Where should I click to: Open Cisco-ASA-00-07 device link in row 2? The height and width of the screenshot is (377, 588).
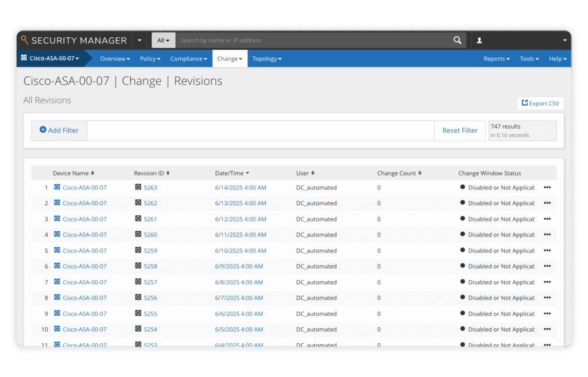(x=84, y=204)
